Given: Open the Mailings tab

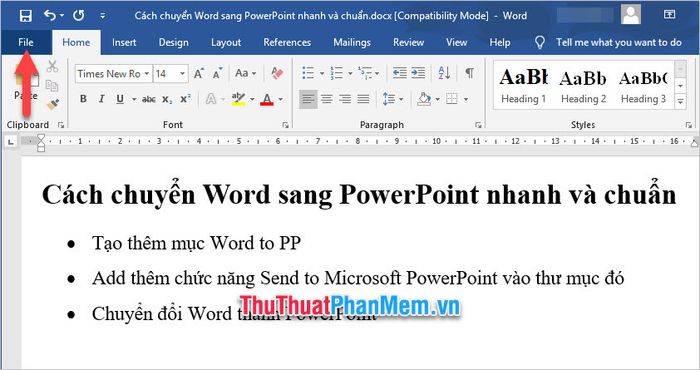Looking at the screenshot, I should pos(352,42).
